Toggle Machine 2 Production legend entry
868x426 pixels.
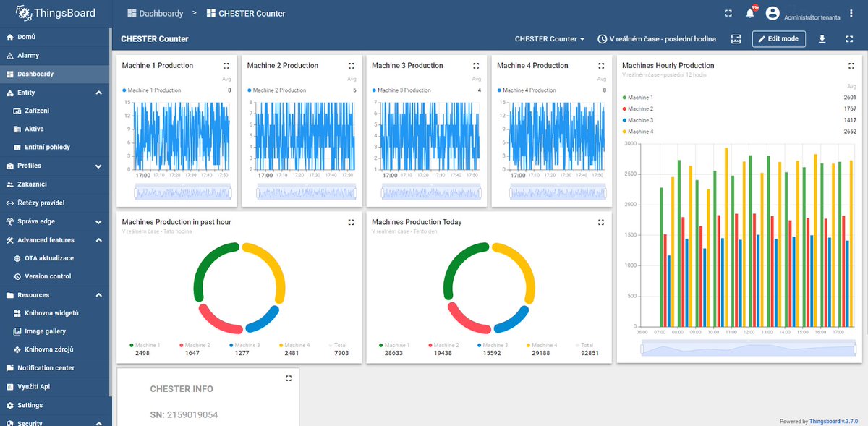(276, 90)
